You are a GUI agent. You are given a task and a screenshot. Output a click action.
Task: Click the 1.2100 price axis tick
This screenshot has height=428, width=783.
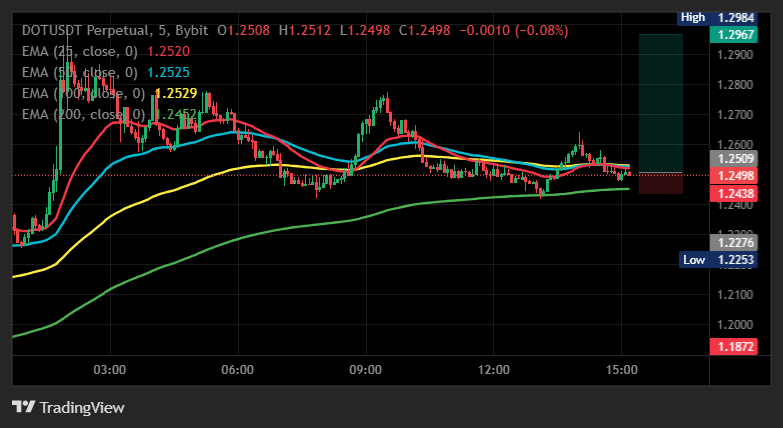tap(735, 295)
